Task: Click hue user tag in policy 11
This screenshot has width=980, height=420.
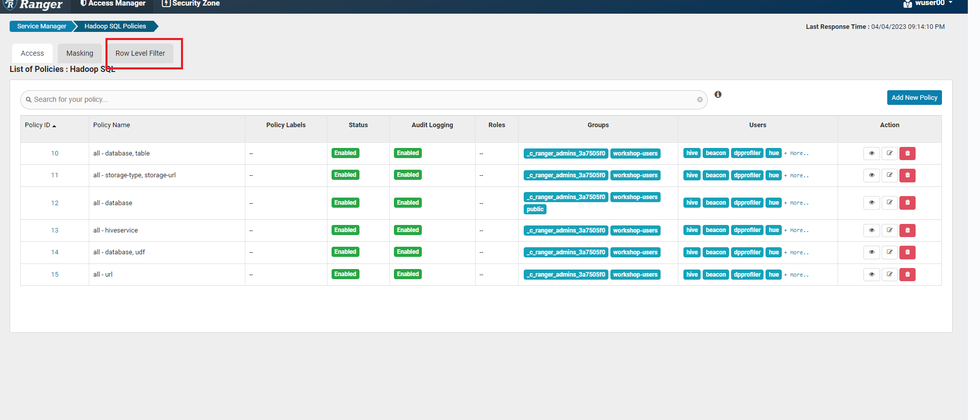Action: coord(774,175)
